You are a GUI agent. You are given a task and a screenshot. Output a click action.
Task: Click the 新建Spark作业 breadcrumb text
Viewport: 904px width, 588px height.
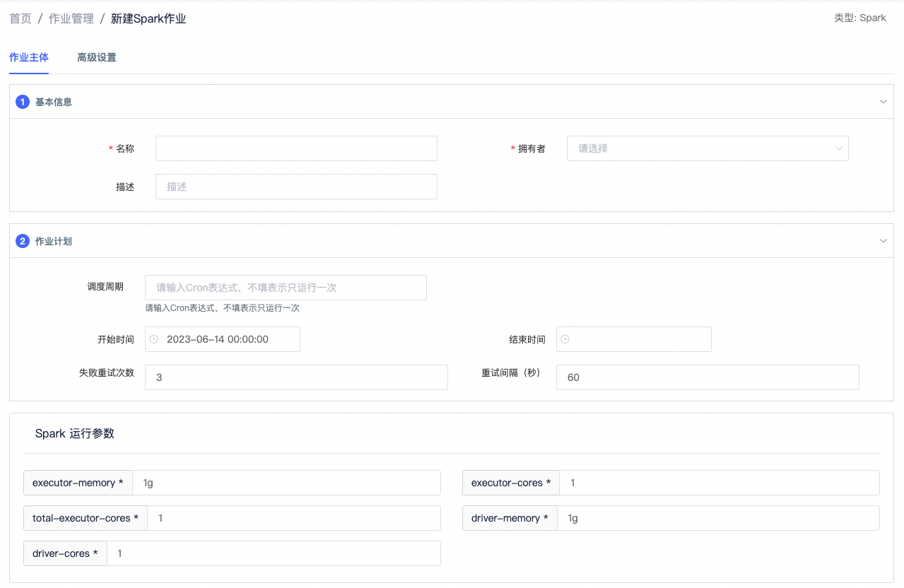pyautogui.click(x=148, y=18)
